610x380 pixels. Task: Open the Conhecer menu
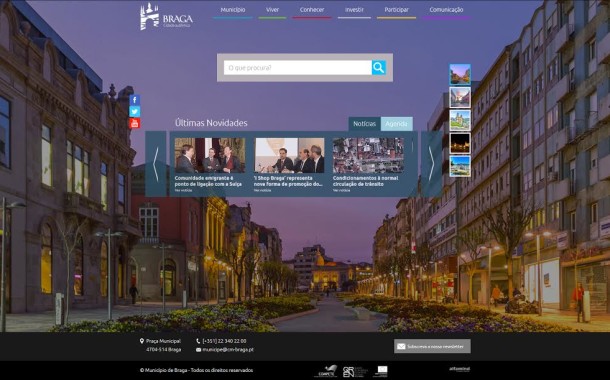(x=312, y=10)
